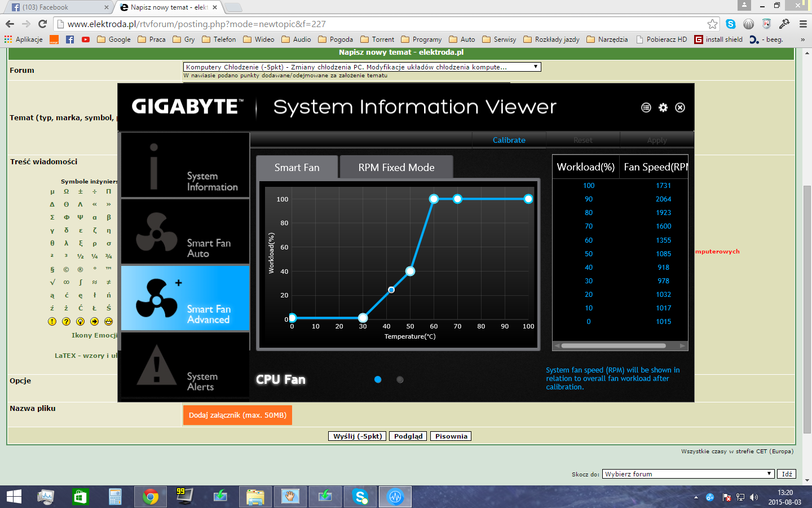The image size is (812, 508).
Task: Insert the Ω engineering symbol
Action: pyautogui.click(x=66, y=191)
